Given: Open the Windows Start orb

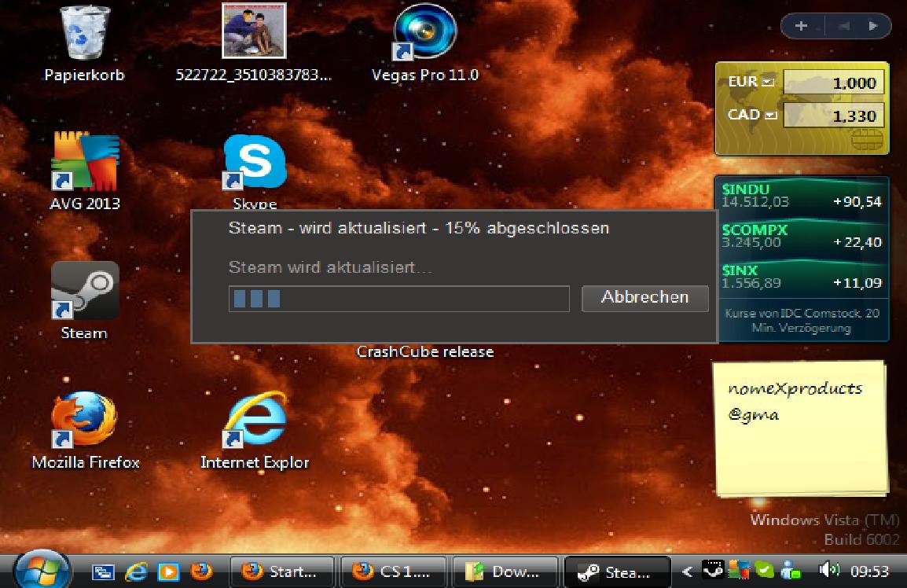Looking at the screenshot, I should (42, 570).
